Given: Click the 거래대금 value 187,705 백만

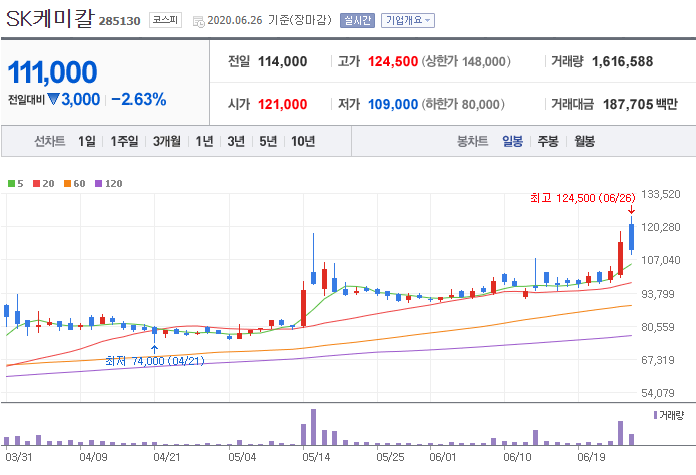Looking at the screenshot, I should (640, 104).
